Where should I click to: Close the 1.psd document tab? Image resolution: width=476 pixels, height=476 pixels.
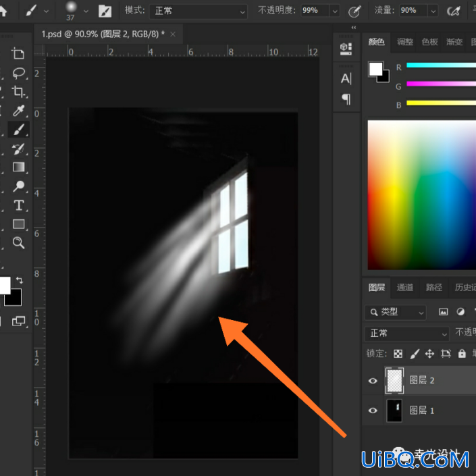(173, 34)
